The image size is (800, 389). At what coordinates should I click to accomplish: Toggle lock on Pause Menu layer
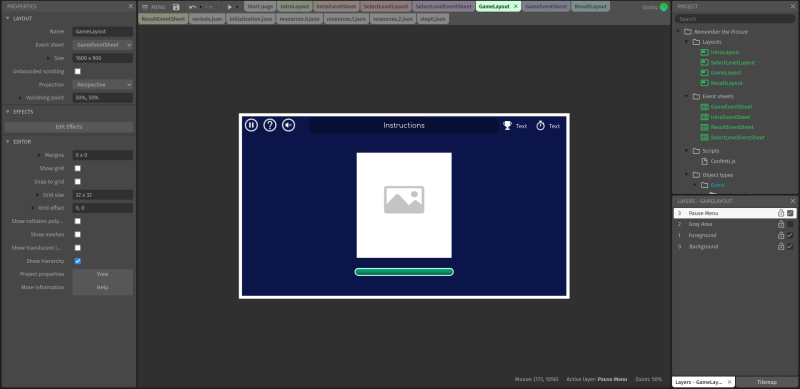click(x=781, y=213)
